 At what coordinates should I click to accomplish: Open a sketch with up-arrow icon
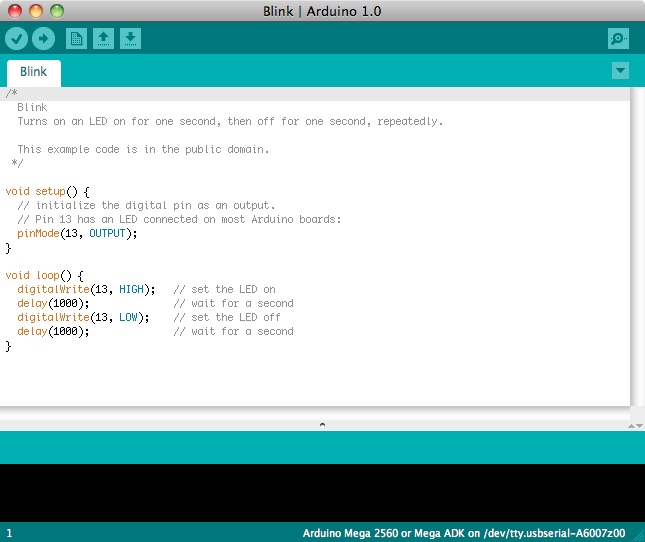tap(103, 39)
